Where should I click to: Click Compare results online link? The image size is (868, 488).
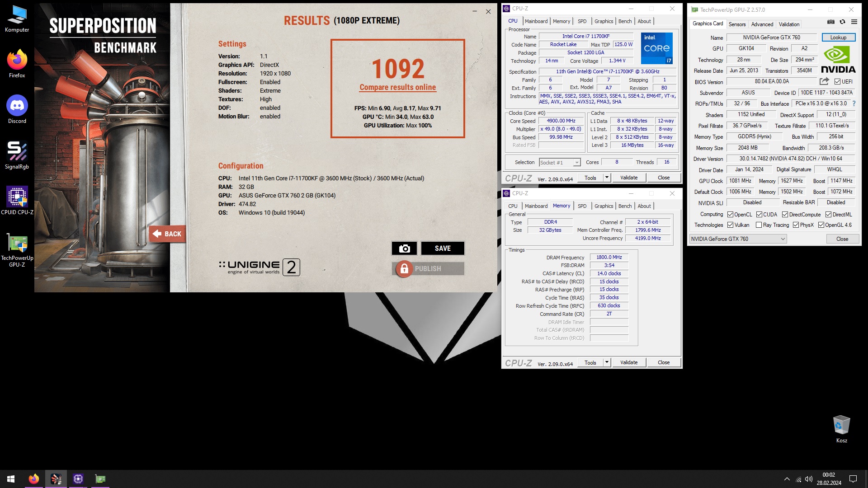click(x=397, y=87)
